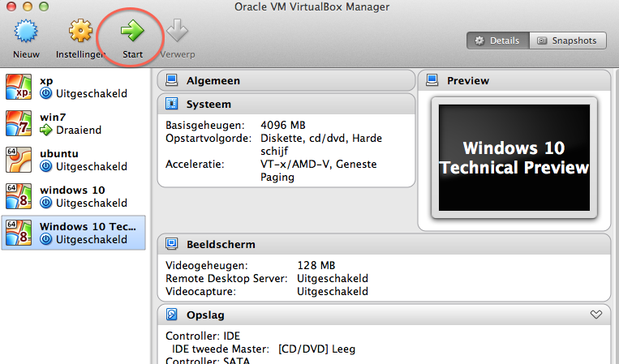Click the Windows 10 Technical Preview thumbnail
This screenshot has height=364, width=619.
(x=514, y=158)
